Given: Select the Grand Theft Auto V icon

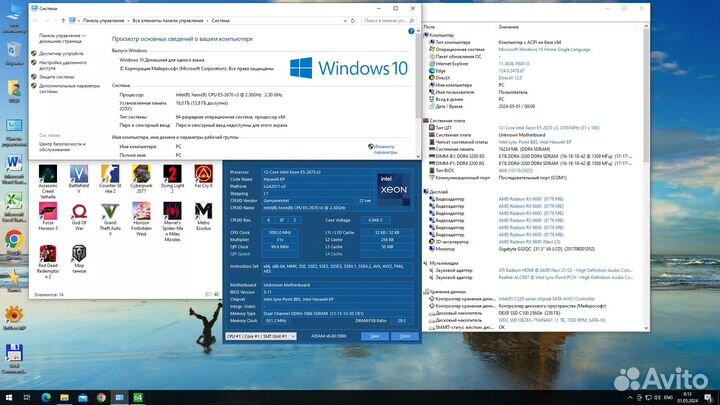Looking at the screenshot, I should 110,219.
